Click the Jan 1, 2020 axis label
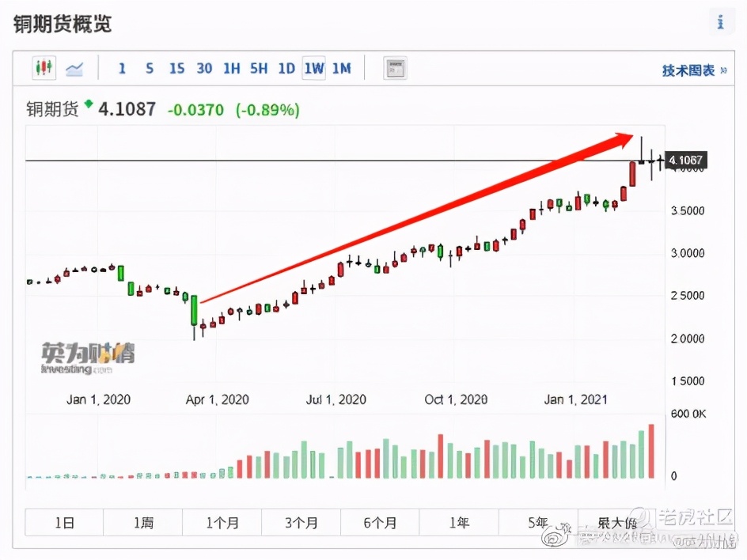 tap(98, 399)
